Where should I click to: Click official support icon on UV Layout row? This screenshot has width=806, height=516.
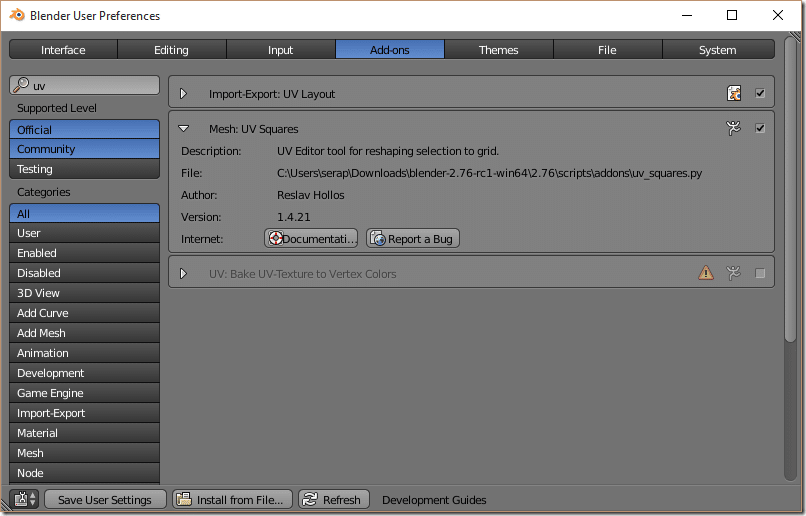click(734, 93)
